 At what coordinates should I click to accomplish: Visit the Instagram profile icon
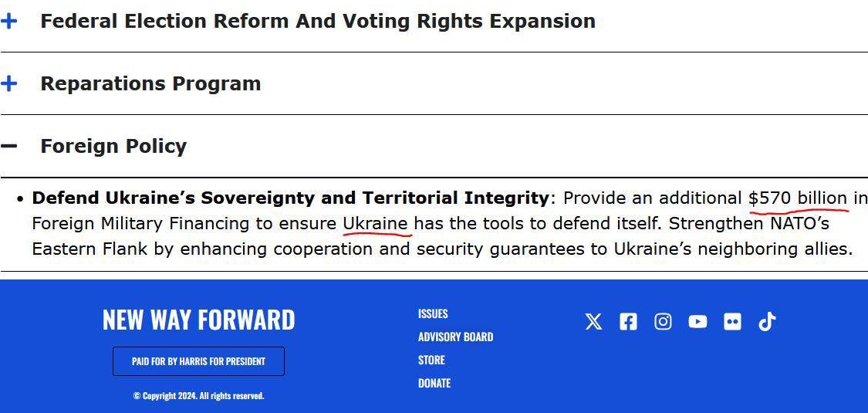pos(663,322)
